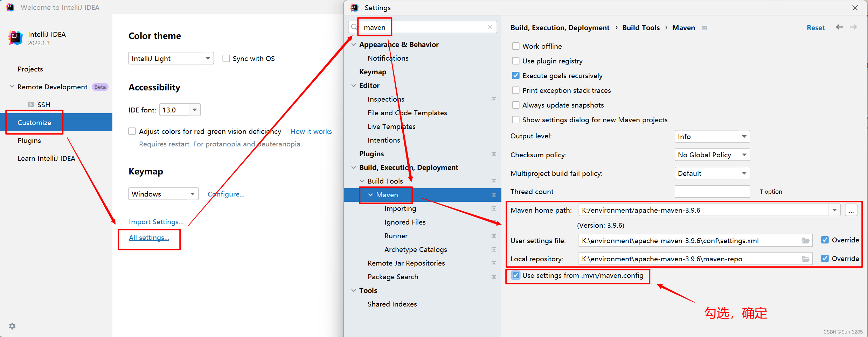Image resolution: width=868 pixels, height=337 pixels.
Task: Toggle Use settings from .mvn/maven.config
Action: point(515,275)
